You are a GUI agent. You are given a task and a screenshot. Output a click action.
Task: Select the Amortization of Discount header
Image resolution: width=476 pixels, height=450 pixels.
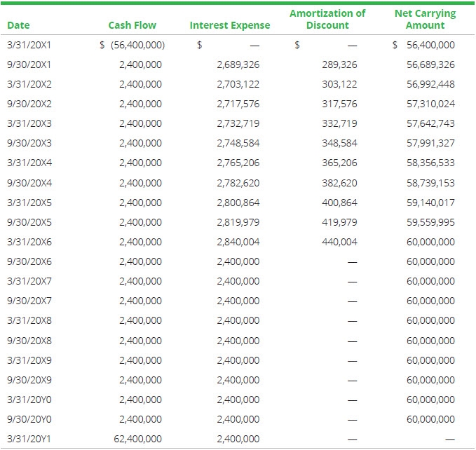pos(327,19)
